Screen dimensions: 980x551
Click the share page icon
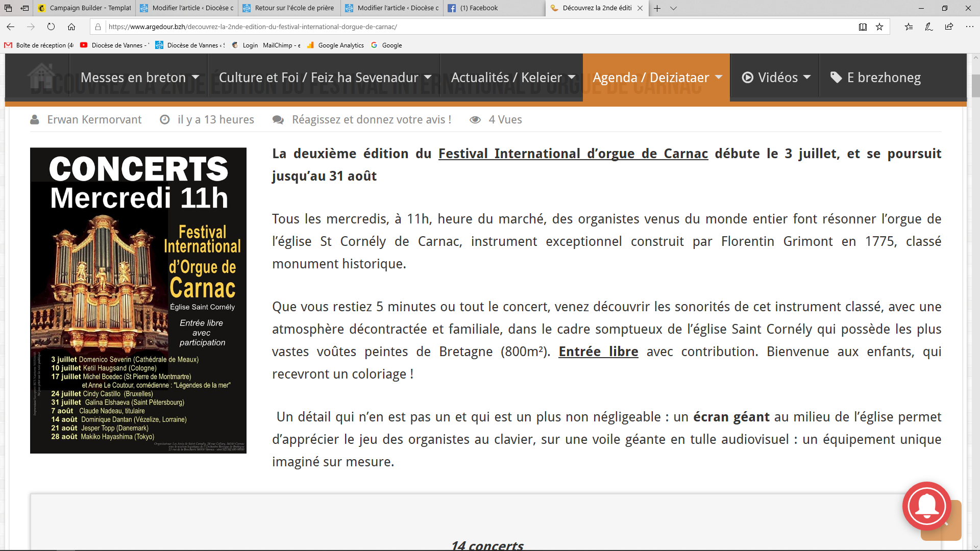tap(949, 27)
